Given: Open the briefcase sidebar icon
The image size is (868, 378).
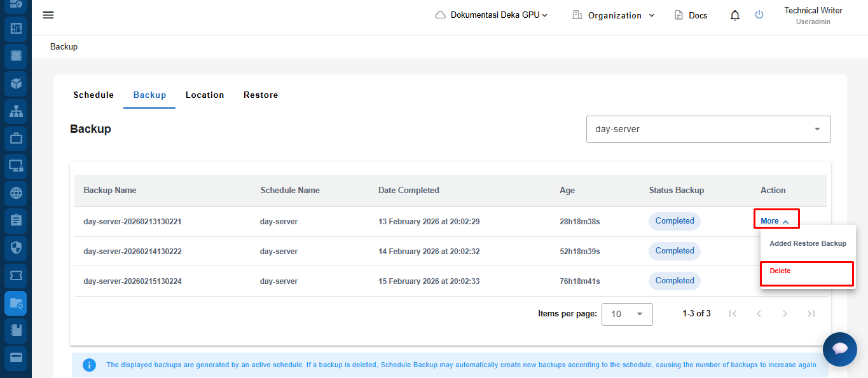Looking at the screenshot, I should coord(16,138).
